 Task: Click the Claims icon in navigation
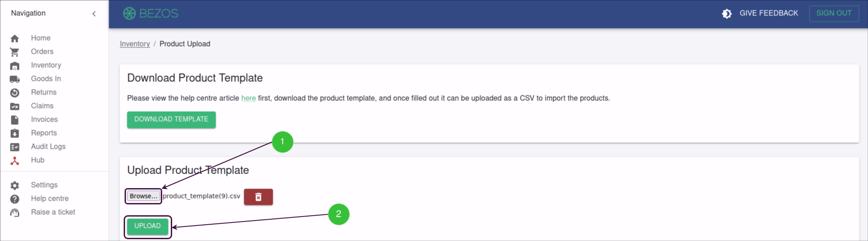point(14,106)
